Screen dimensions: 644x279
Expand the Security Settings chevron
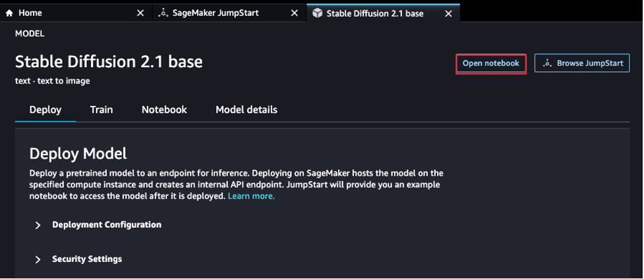pyautogui.click(x=38, y=260)
